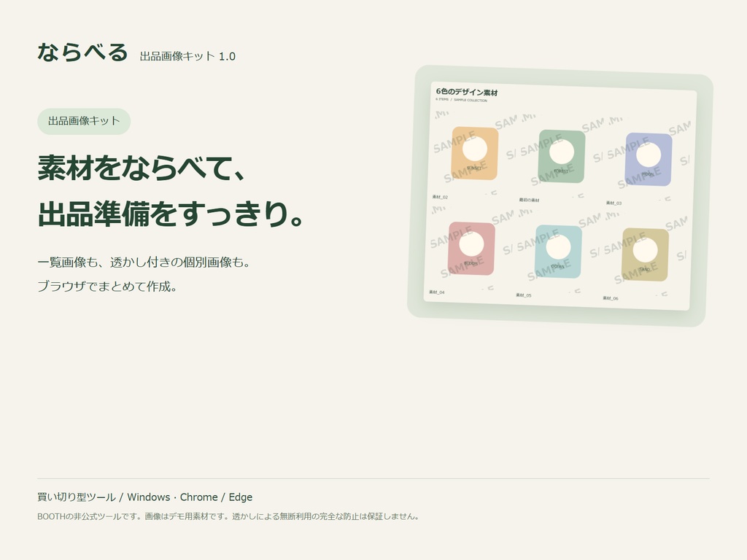Click the heading line 出品準備をすっきり。
The image size is (747, 560).
click(171, 214)
